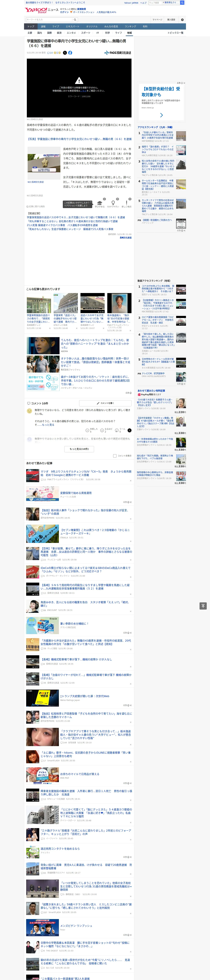
Task: Open the ランキング tab
Action: [x=130, y=27]
